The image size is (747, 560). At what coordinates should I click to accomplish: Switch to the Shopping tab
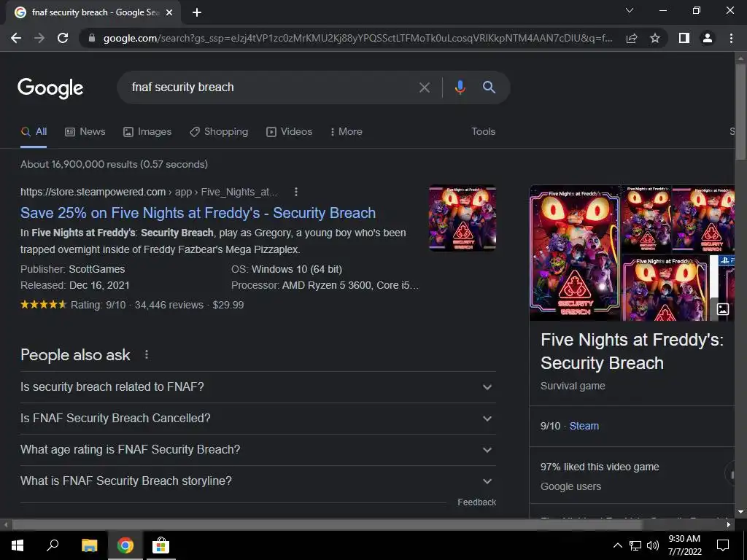click(x=219, y=132)
